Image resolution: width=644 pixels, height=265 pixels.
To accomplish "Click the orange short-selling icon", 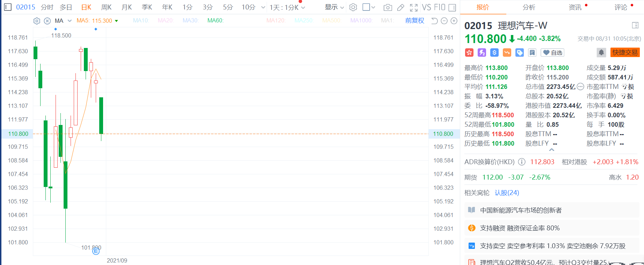I will [x=507, y=53].
